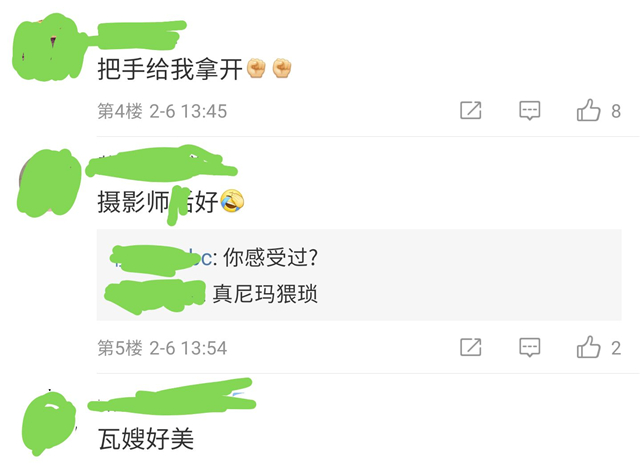This screenshot has width=640, height=468.
Task: Open avatar beside 瓦嫂好美 comment
Action: pyautogui.click(x=49, y=424)
